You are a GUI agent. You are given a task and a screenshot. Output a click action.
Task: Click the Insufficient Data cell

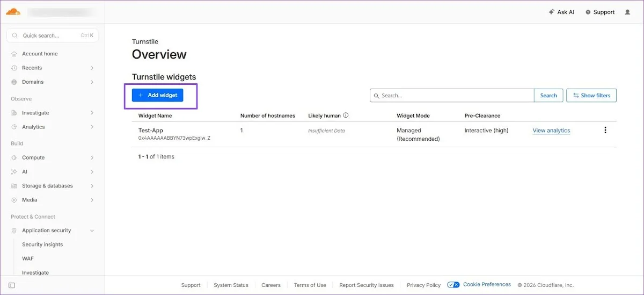pos(326,131)
